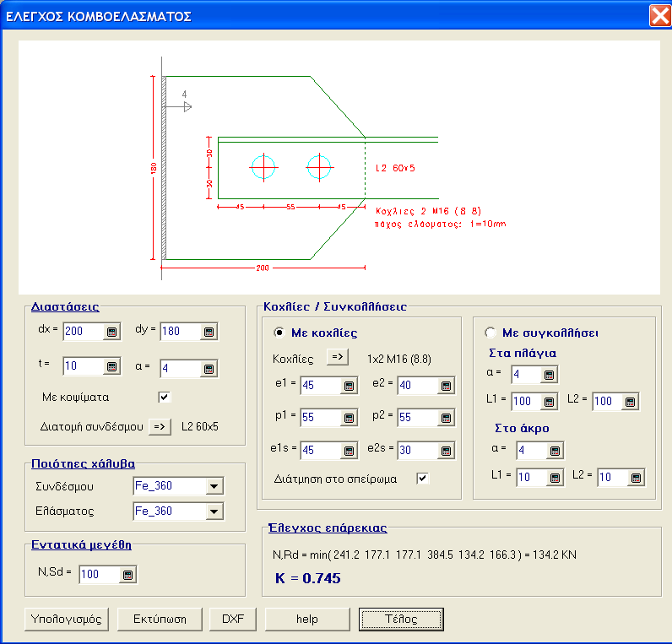Open calculator icon for p2 field
The width and height of the screenshot is (672, 644).
446,418
